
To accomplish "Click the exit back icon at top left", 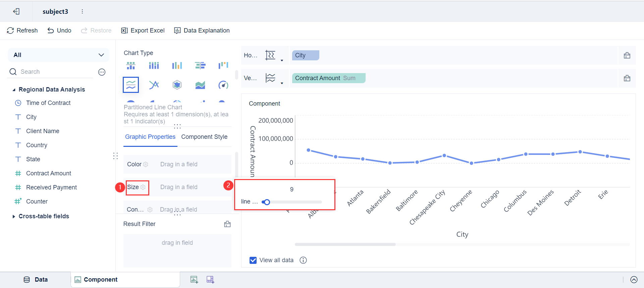I will [x=16, y=11].
